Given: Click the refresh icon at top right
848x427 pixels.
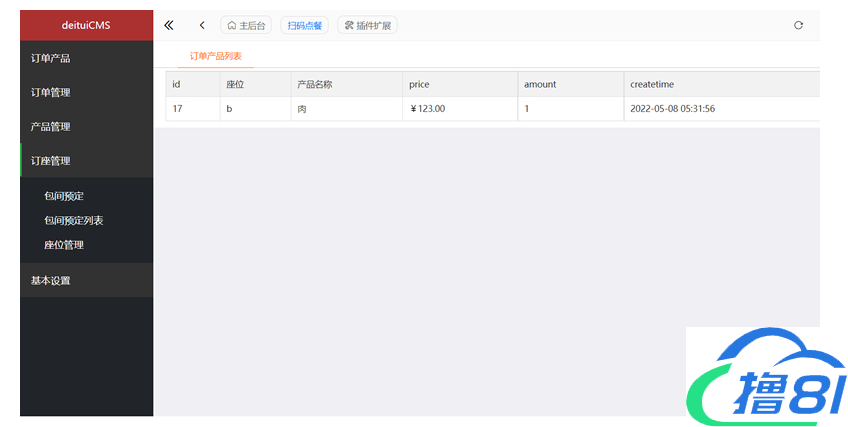Looking at the screenshot, I should 798,25.
